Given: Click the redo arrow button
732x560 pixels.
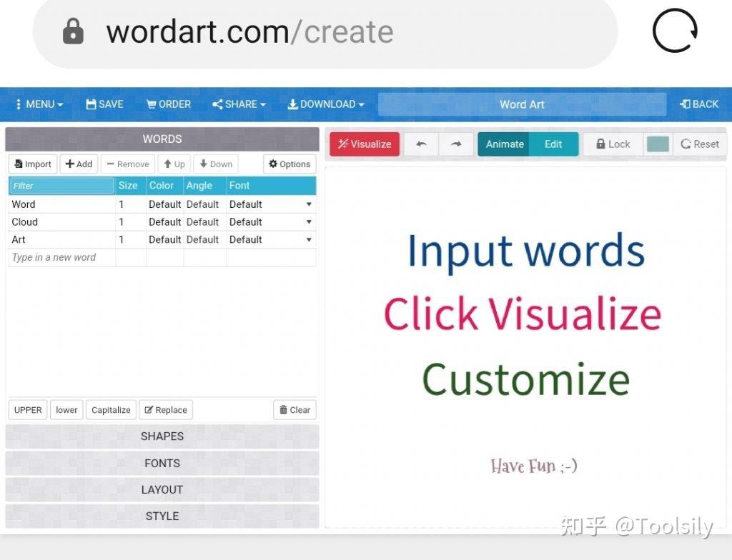Looking at the screenshot, I should (456, 144).
